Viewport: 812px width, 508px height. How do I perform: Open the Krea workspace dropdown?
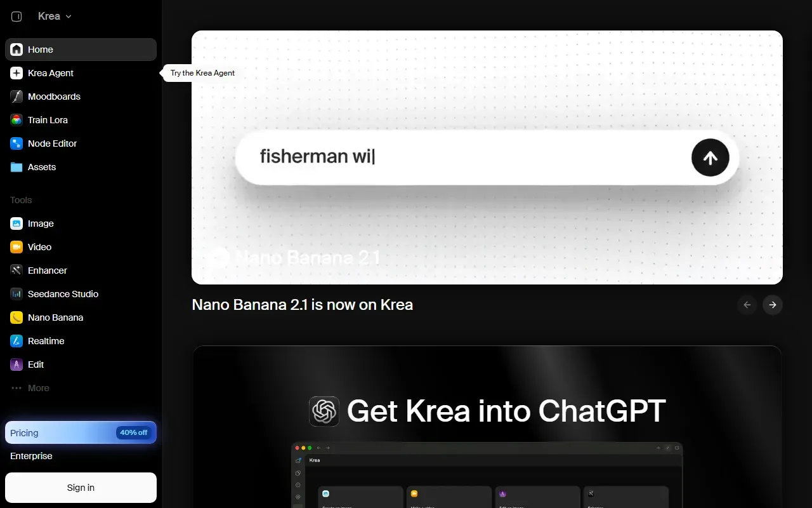click(55, 17)
